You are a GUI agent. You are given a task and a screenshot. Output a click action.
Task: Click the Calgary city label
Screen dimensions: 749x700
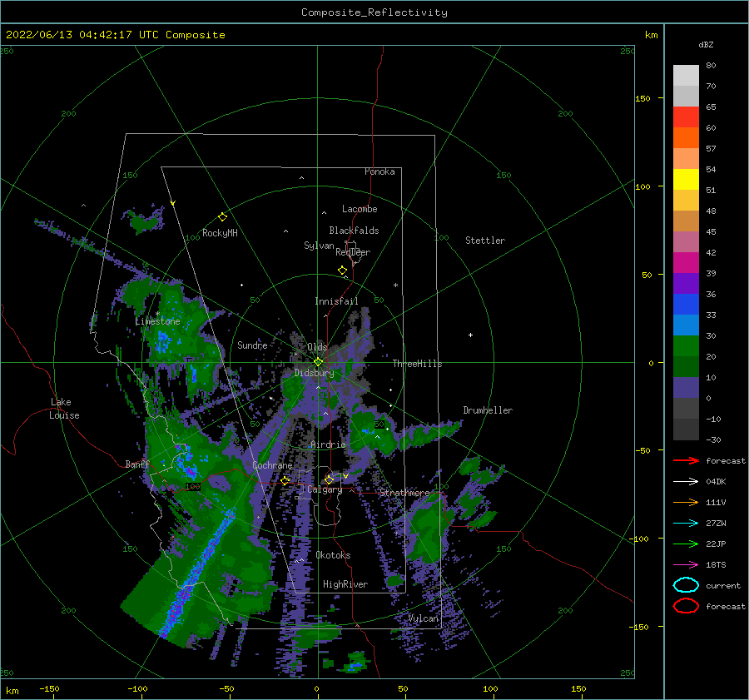(x=325, y=489)
